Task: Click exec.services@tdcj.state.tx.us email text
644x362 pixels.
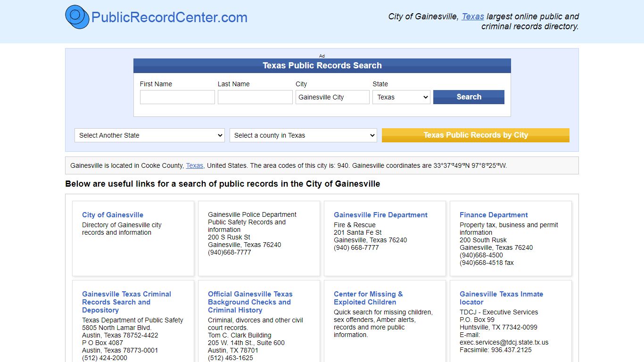Action: 504,342
